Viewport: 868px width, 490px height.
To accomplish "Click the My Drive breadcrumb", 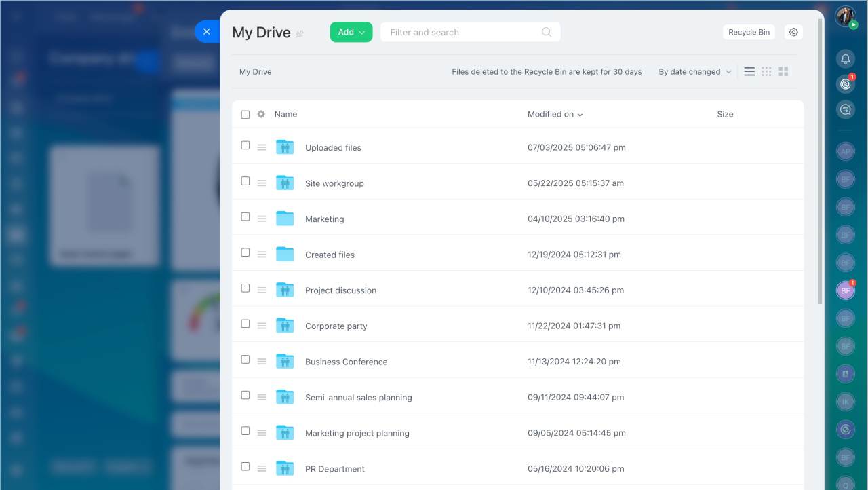I will point(256,71).
